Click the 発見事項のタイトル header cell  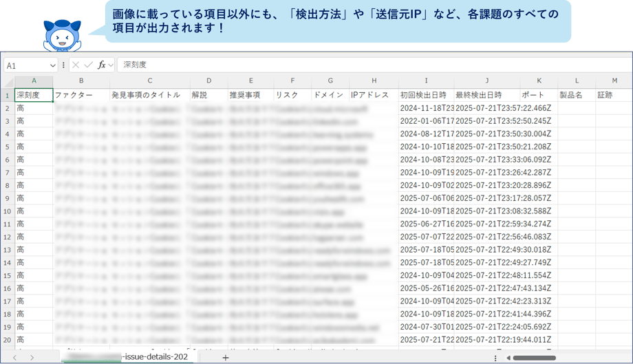tap(150, 95)
